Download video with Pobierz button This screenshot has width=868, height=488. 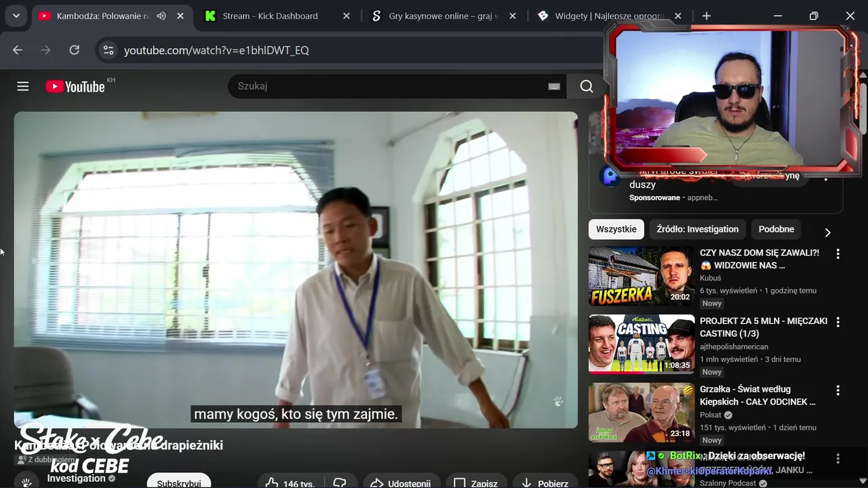pyautogui.click(x=545, y=483)
